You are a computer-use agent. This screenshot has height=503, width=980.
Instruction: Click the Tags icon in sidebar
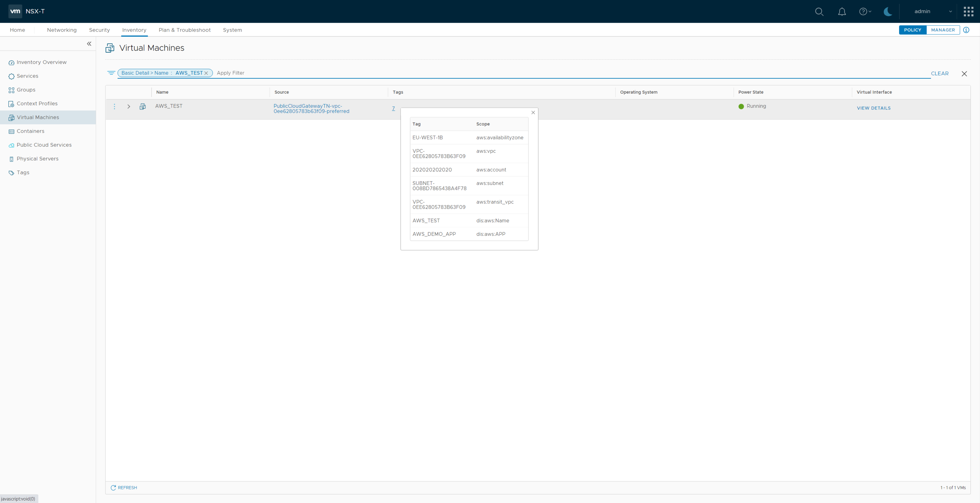pyautogui.click(x=11, y=173)
